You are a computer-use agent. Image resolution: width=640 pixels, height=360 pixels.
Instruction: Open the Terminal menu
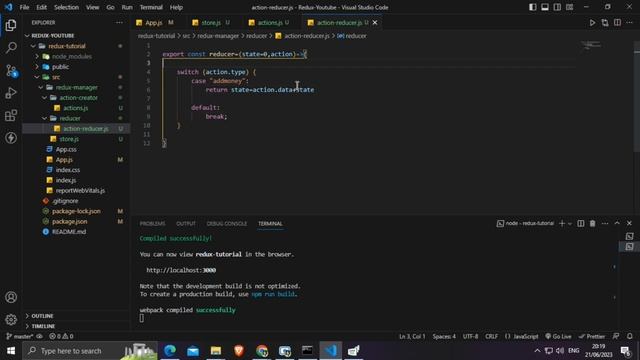(x=151, y=7)
